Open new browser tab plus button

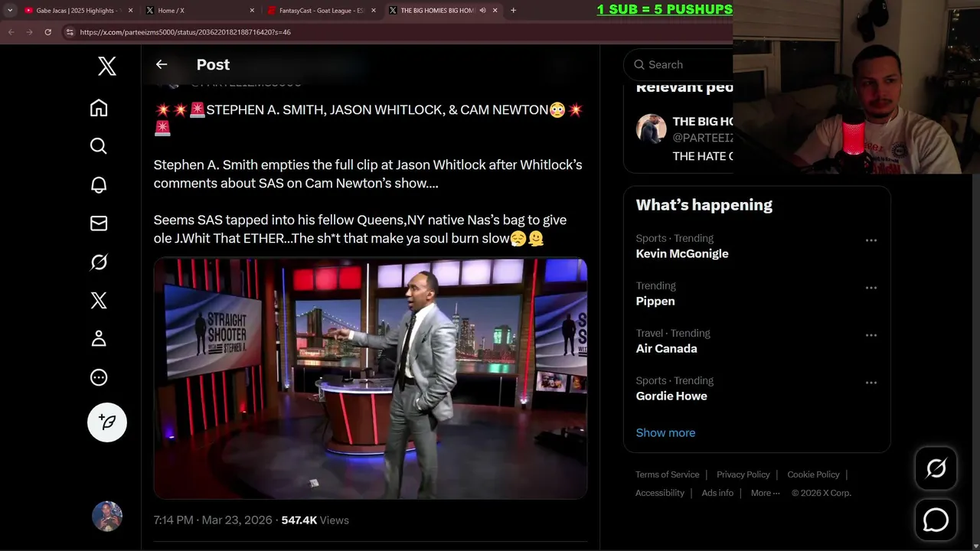point(513,11)
